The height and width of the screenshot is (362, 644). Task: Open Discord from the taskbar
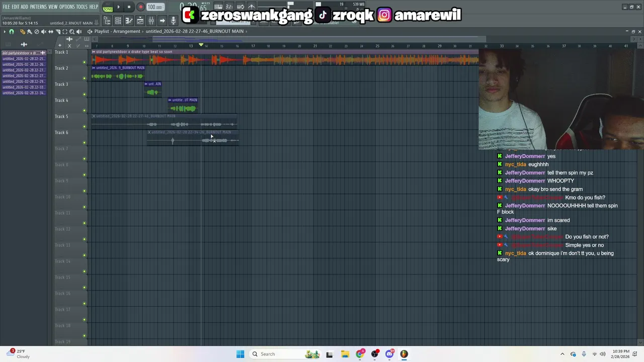[389, 354]
